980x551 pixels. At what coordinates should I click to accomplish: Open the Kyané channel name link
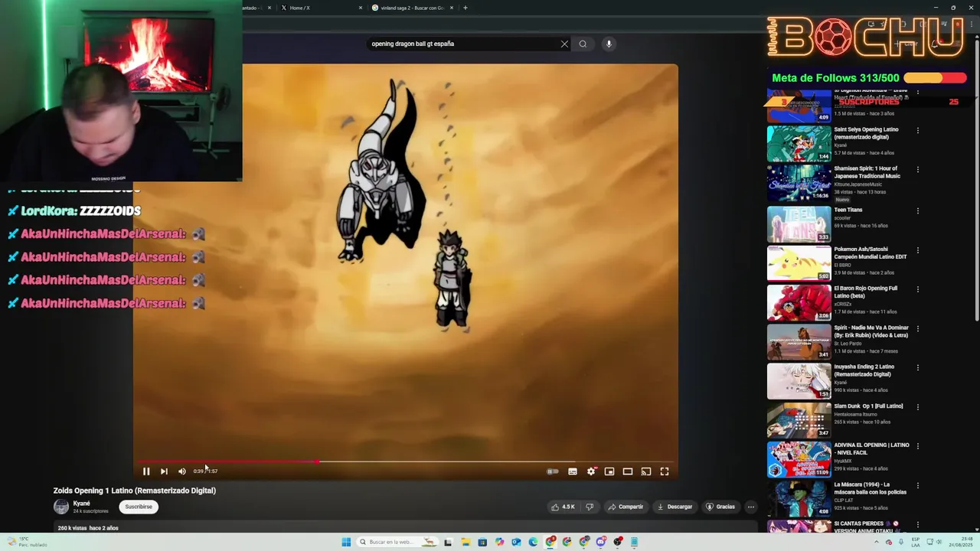coord(81,504)
